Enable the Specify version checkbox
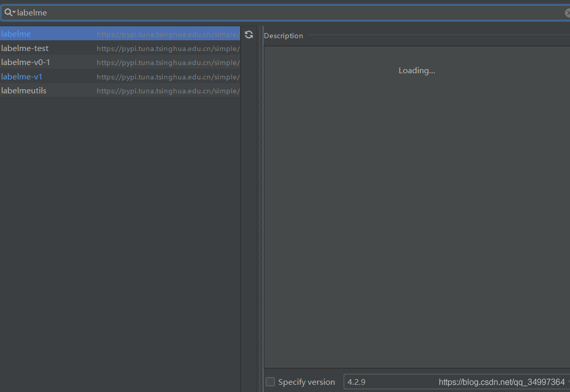The height and width of the screenshot is (392, 570). click(270, 382)
